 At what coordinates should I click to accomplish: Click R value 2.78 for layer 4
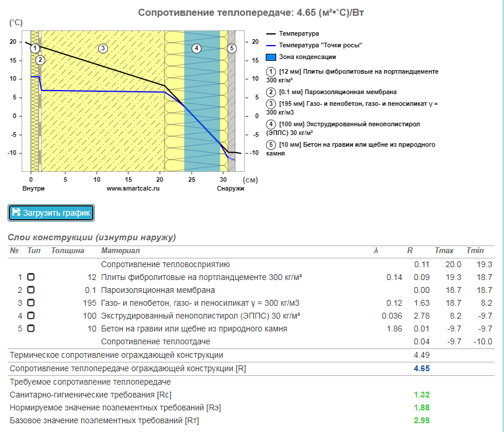(x=422, y=316)
